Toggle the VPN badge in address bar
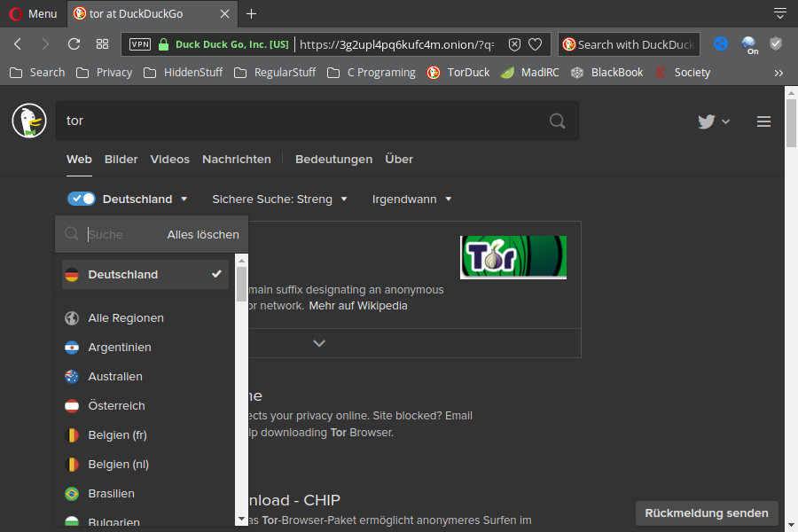Viewport: 798px width, 532px height. [x=140, y=44]
